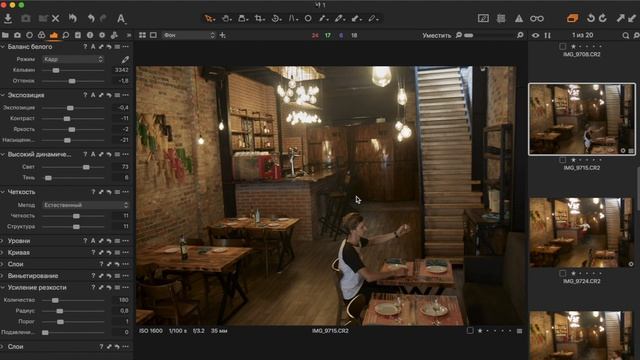The height and width of the screenshot is (360, 640).
Task: Open the Фон layer dropdown
Action: pyautogui.click(x=189, y=36)
